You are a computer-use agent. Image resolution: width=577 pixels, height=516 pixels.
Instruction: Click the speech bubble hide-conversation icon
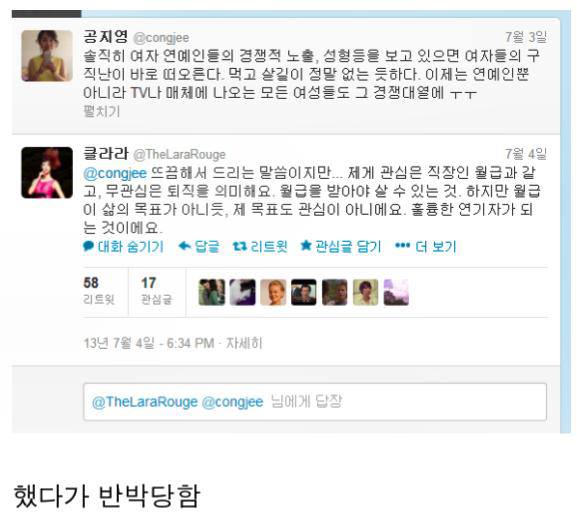click(x=88, y=246)
